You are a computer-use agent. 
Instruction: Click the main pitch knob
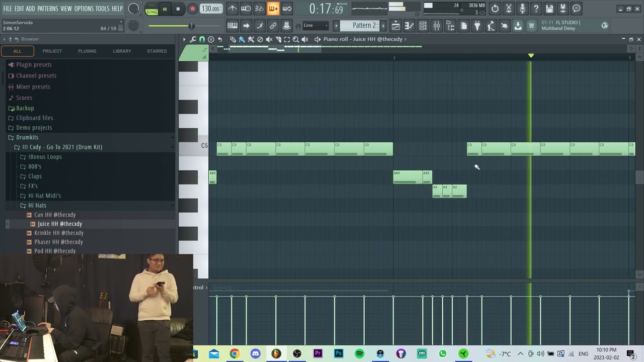(x=133, y=25)
